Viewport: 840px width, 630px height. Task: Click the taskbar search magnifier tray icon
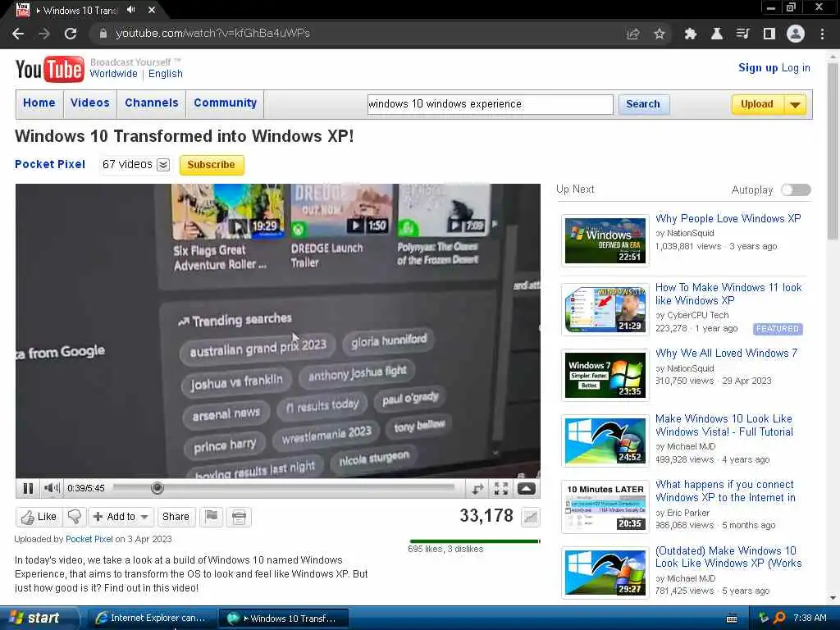[779, 618]
